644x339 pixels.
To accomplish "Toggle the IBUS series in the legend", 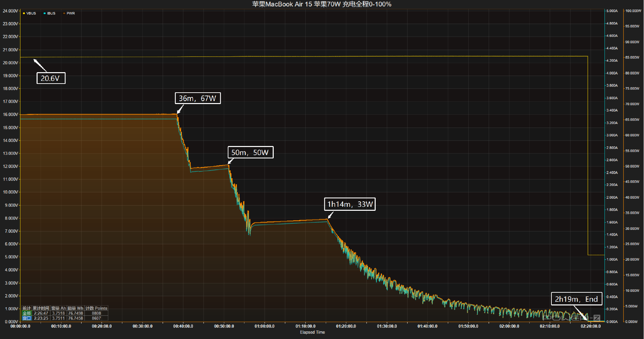I will tap(50, 13).
